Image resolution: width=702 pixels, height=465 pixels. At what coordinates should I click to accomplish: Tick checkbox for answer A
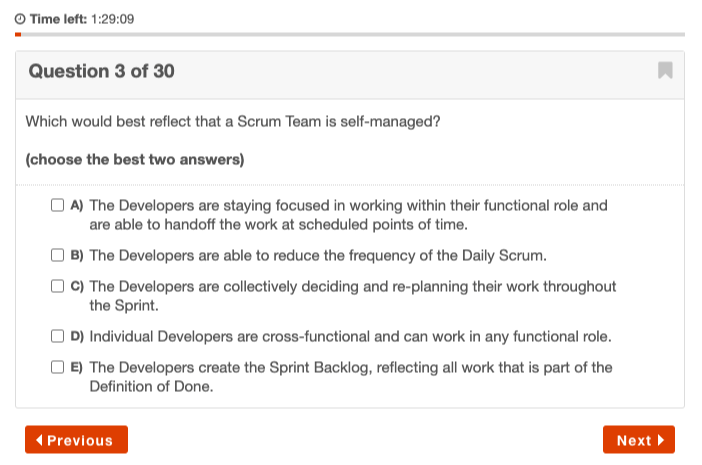pos(57,205)
